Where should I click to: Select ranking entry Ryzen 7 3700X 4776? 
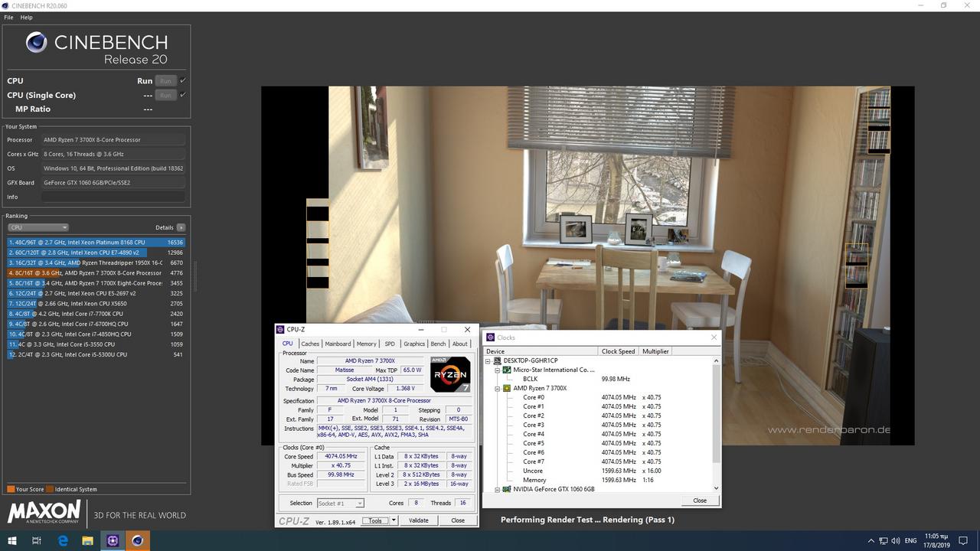click(x=96, y=272)
